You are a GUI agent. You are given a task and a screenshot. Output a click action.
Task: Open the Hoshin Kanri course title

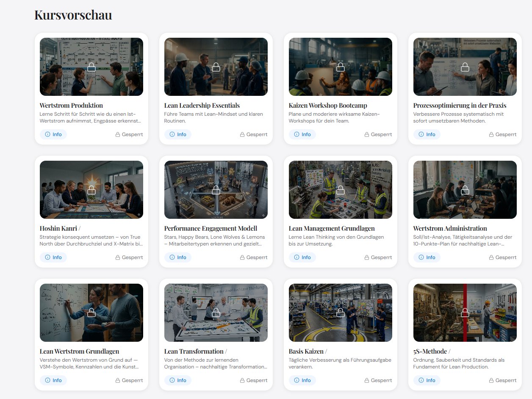(58, 228)
